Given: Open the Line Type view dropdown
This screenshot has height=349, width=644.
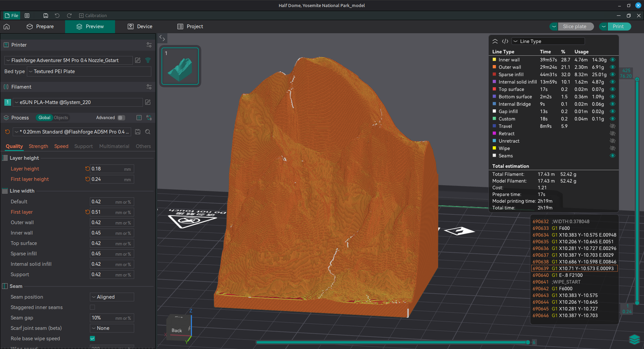Looking at the screenshot, I should pyautogui.click(x=548, y=41).
